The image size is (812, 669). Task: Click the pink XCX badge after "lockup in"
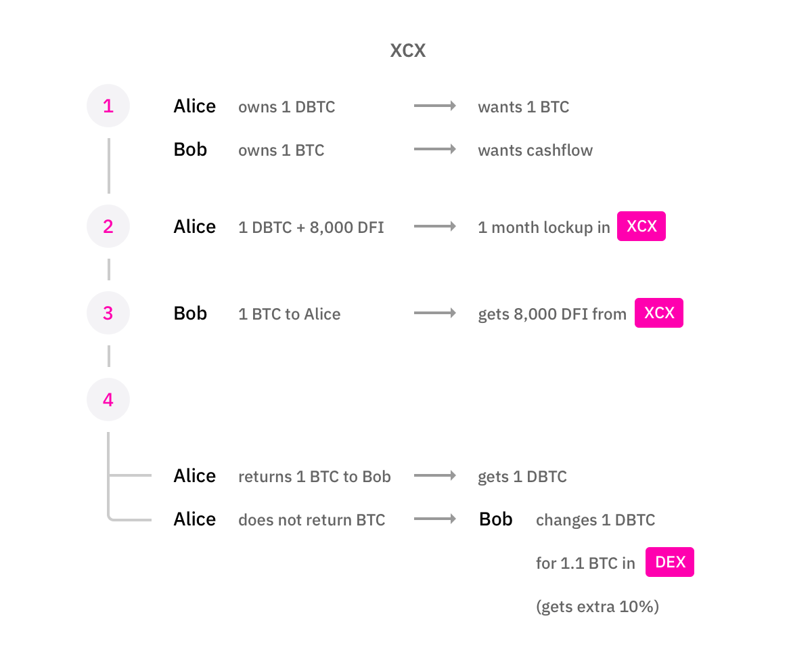(x=641, y=226)
